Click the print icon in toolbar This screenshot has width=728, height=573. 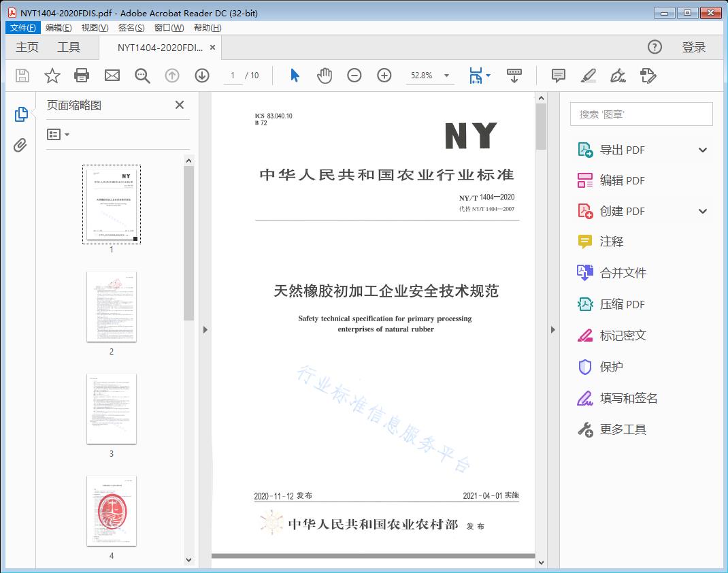click(82, 76)
